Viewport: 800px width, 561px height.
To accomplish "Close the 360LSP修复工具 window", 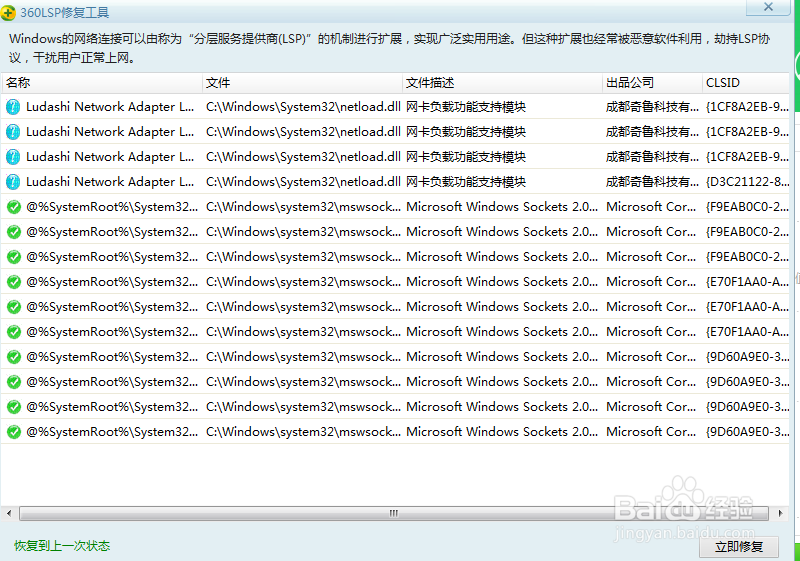I will (768, 7).
